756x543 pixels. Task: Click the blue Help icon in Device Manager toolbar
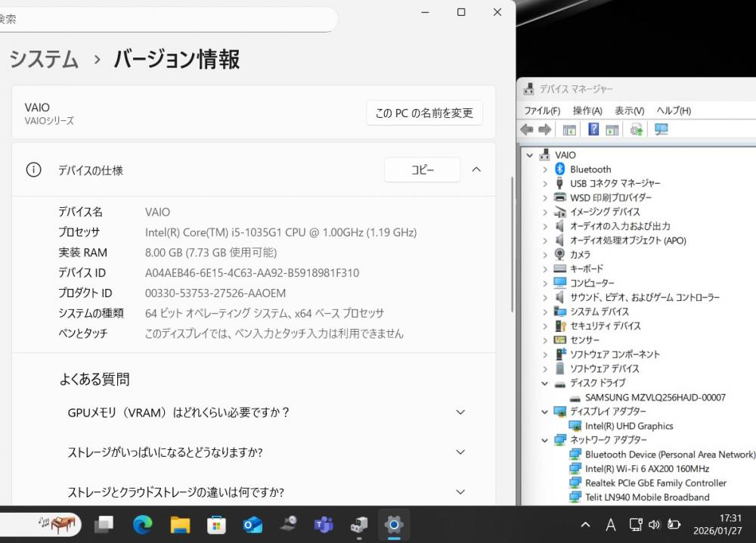593,129
